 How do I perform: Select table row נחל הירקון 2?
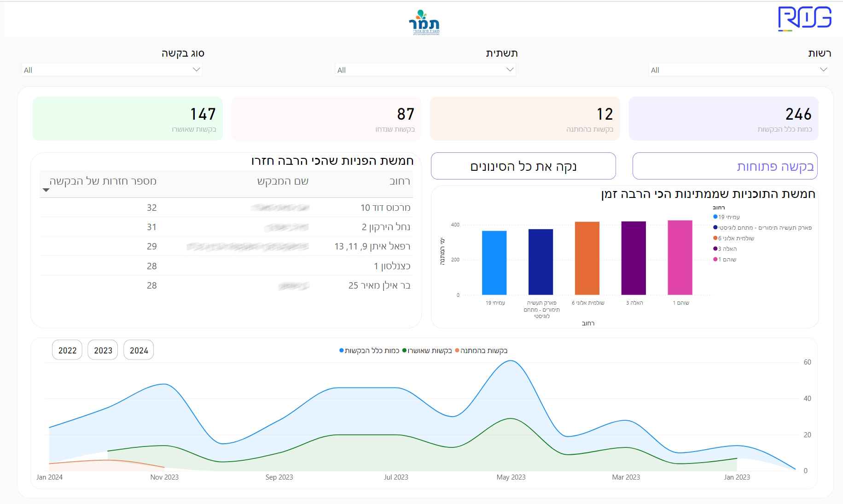click(x=226, y=227)
